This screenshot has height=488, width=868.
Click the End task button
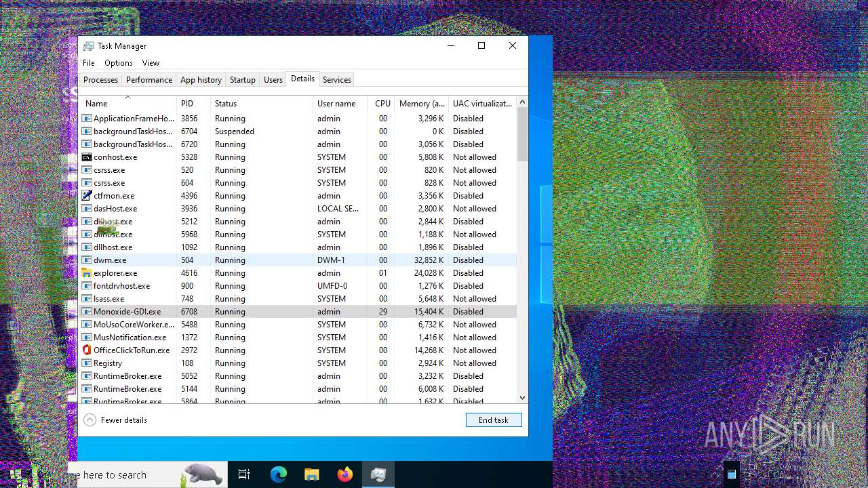pos(494,420)
